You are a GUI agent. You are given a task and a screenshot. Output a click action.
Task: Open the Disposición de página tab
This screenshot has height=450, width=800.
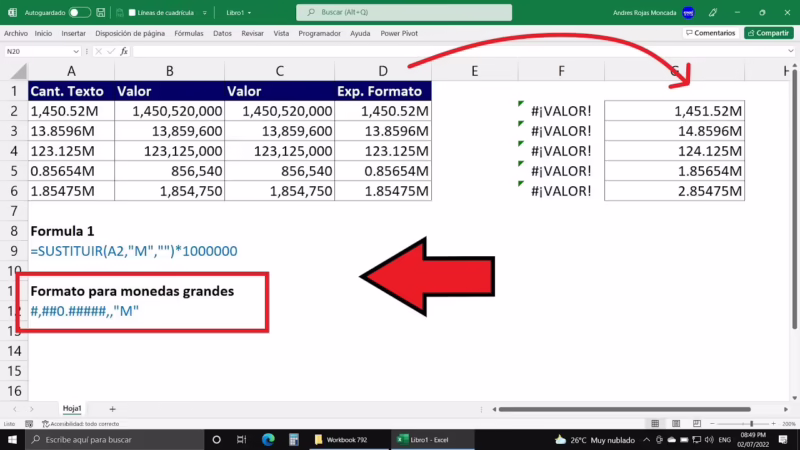tap(130, 33)
